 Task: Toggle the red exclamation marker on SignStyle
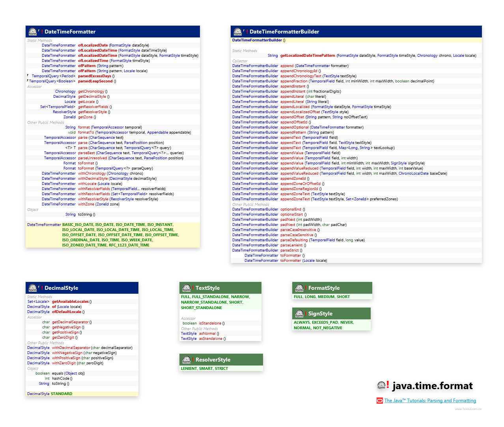[x=305, y=313]
